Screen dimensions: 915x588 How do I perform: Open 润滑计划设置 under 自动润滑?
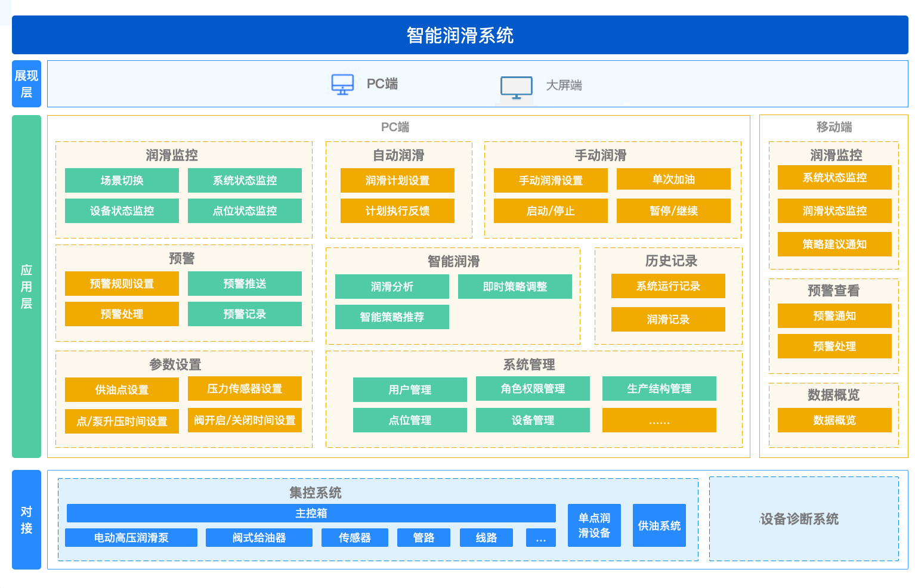point(397,181)
